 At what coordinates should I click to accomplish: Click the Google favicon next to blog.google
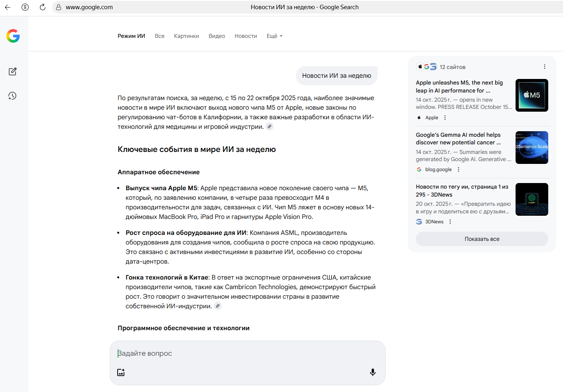pos(419,169)
